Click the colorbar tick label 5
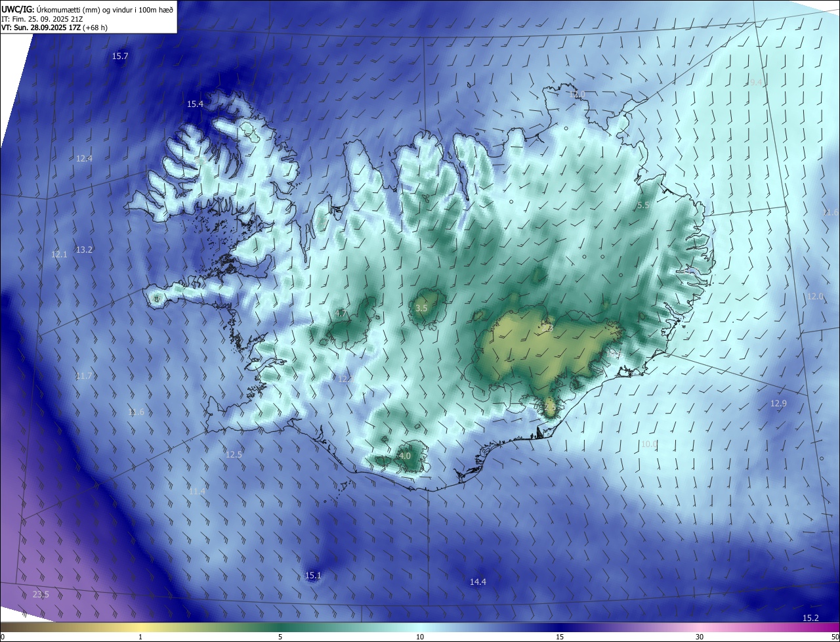The image size is (840, 642). (280, 637)
